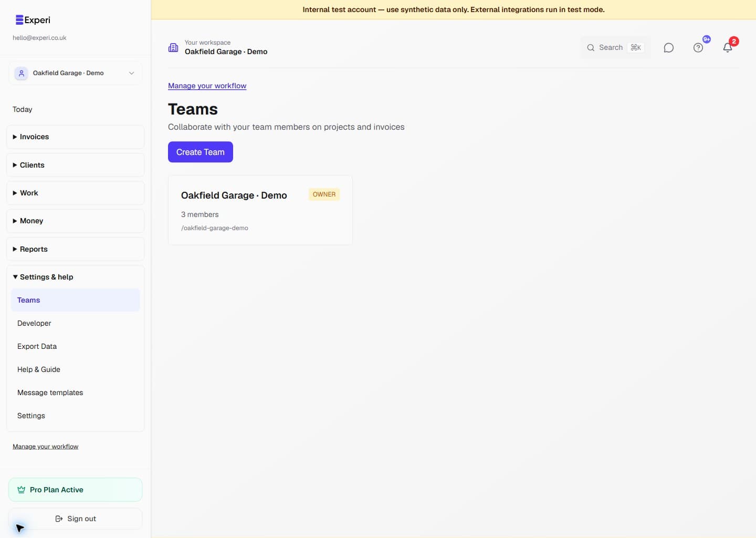Screen dimensions: 756x538
Task: Click the crown icon on Pro Plan
Action: pos(21,490)
